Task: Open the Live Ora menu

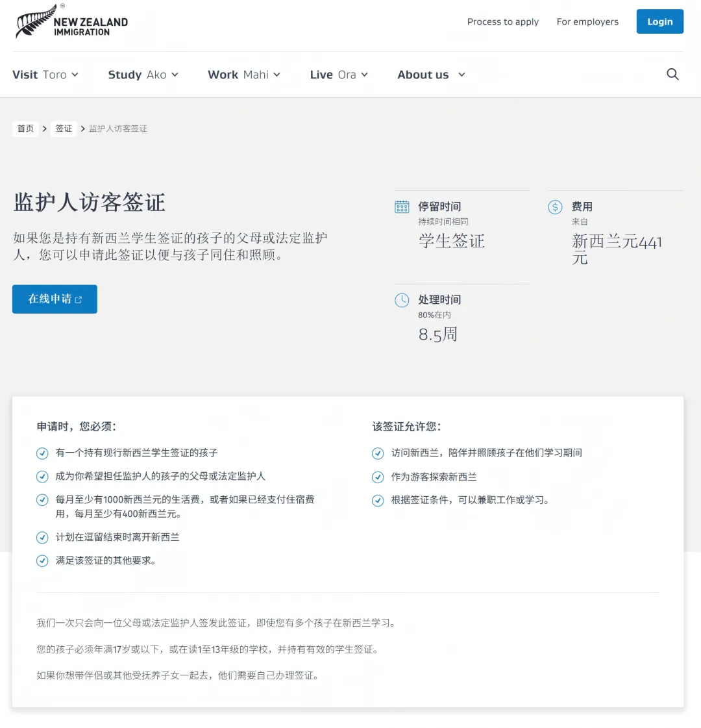Action: coord(339,74)
